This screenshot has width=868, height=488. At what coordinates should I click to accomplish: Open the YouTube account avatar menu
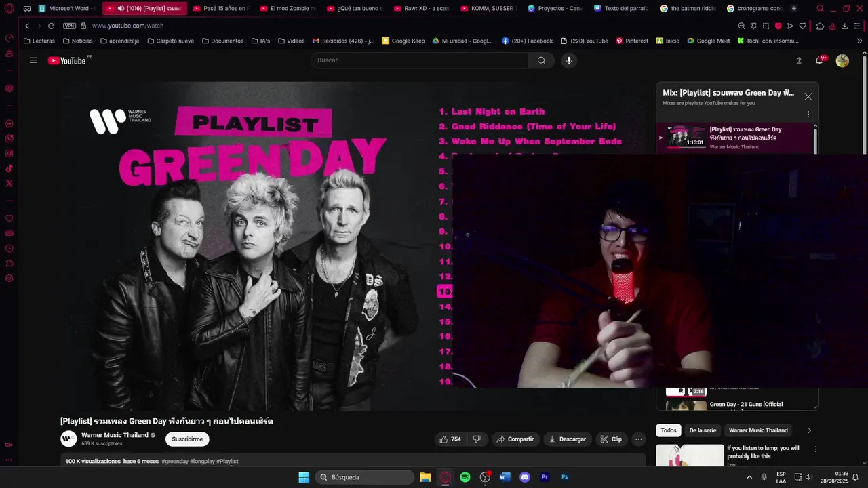pyautogui.click(x=842, y=61)
